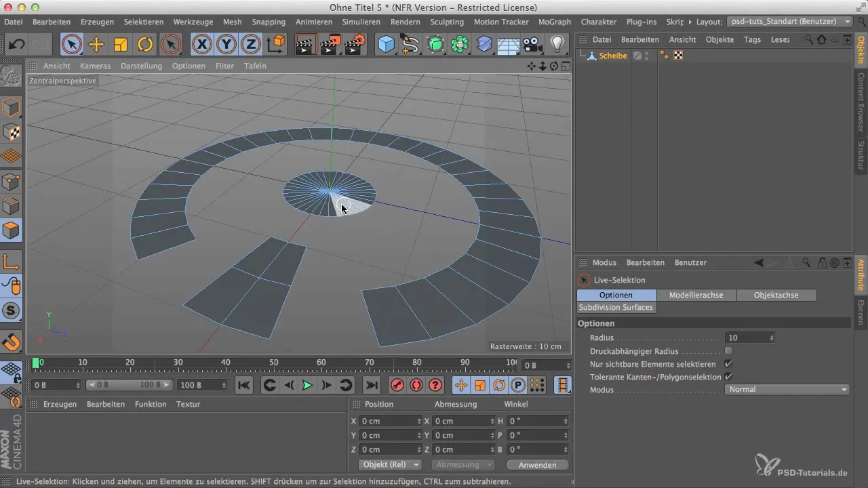Open the Objekt (Rel) dropdown
Image resolution: width=868 pixels, height=488 pixels.
(x=389, y=465)
